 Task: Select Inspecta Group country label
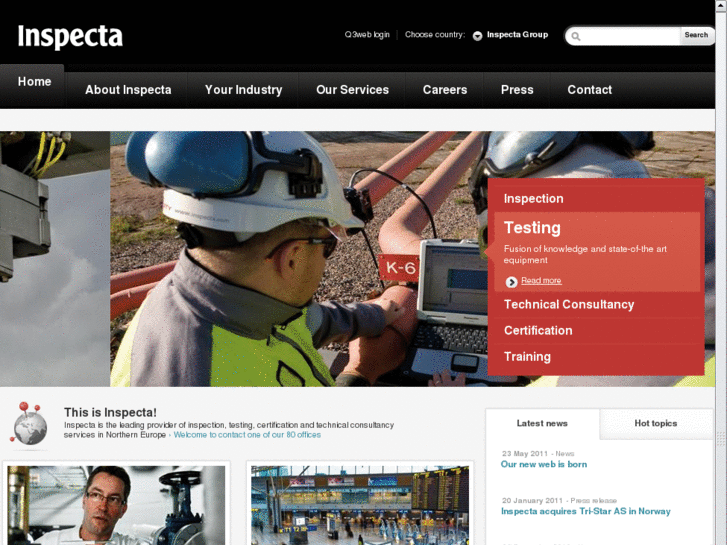[517, 35]
